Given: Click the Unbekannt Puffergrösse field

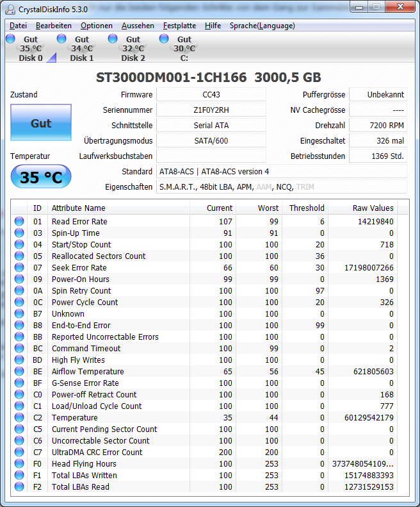Looking at the screenshot, I should pyautogui.click(x=378, y=94).
